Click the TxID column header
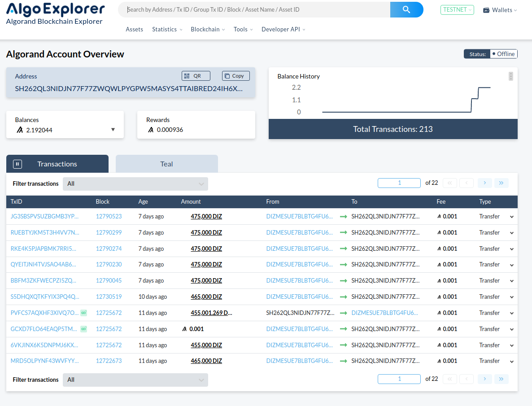 coord(16,201)
